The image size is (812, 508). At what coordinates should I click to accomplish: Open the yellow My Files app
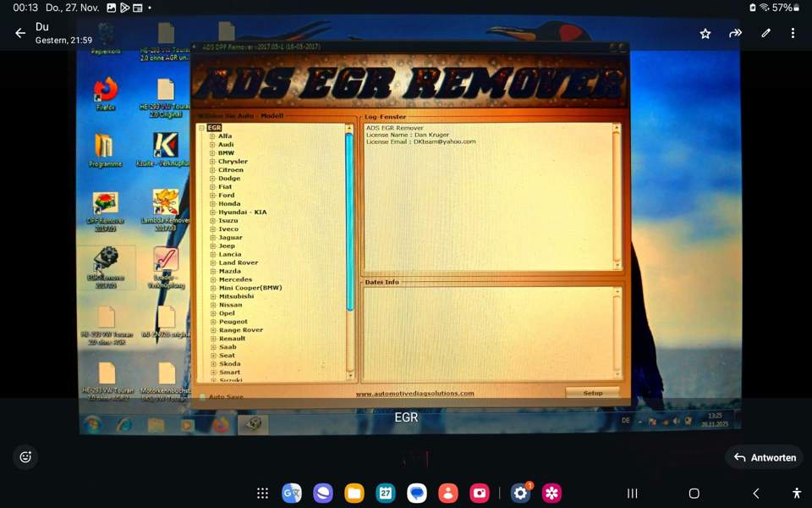click(354, 493)
